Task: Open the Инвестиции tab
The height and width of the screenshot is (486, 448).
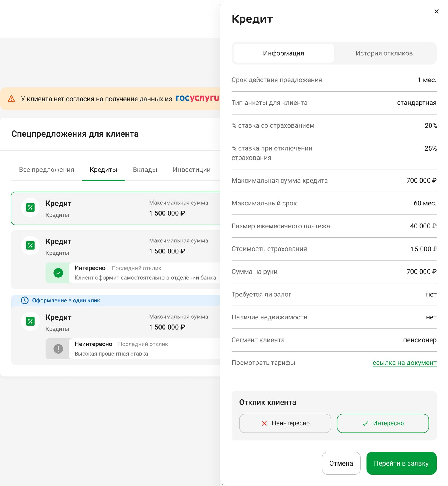Action: click(x=192, y=170)
